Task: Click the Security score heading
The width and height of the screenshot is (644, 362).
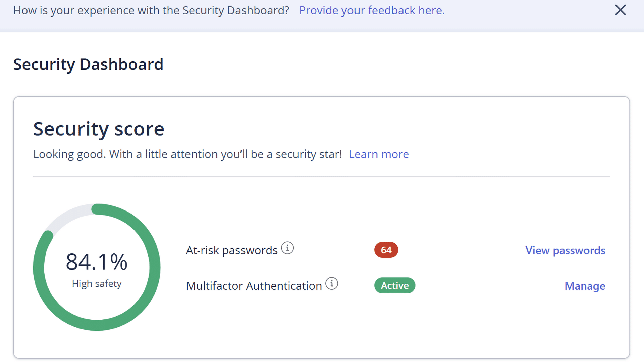Action: click(99, 129)
